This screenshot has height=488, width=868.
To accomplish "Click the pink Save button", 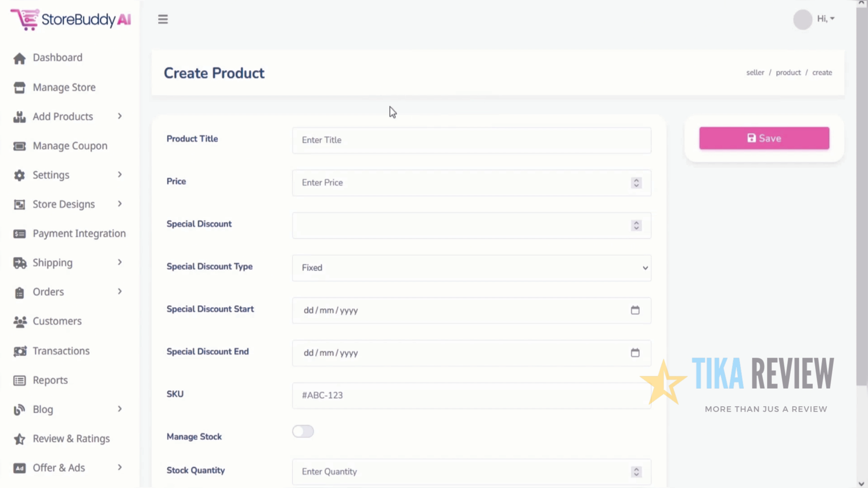I will click(x=764, y=138).
